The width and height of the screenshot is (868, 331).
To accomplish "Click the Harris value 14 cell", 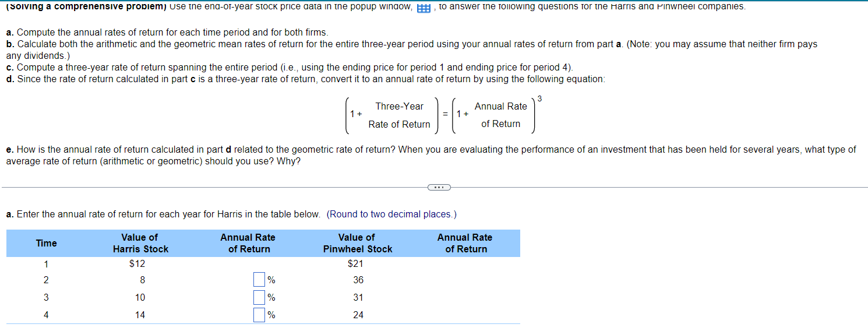I will pyautogui.click(x=140, y=315).
